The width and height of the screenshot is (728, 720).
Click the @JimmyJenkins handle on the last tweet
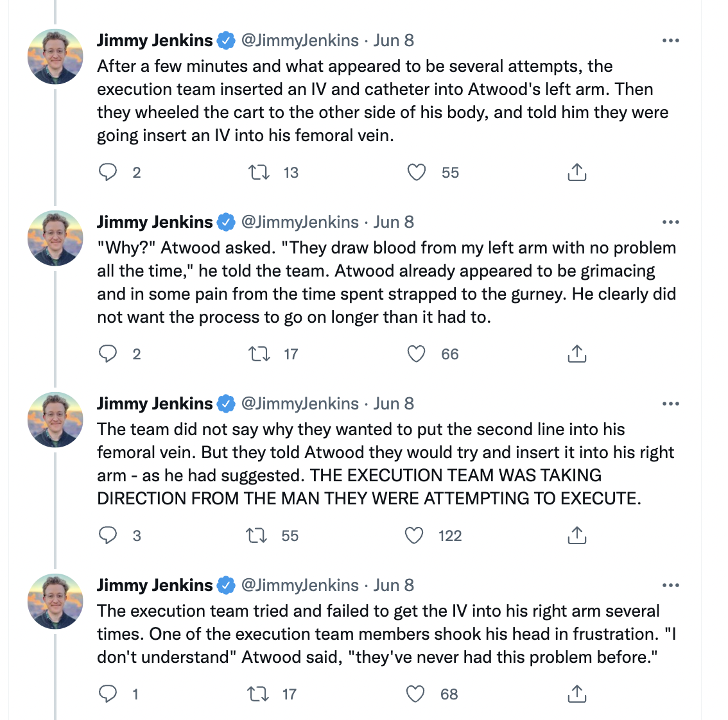point(299,585)
